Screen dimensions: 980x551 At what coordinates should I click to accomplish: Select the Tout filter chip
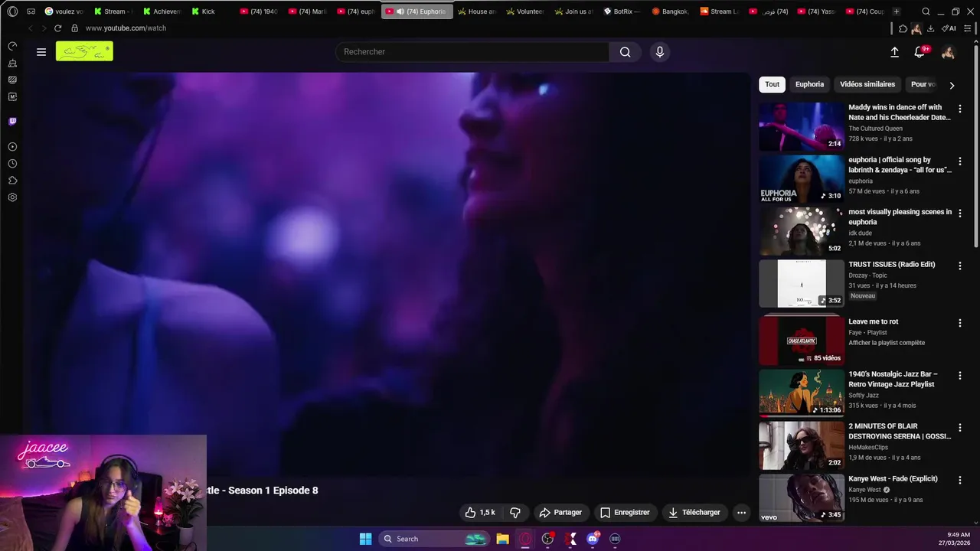pos(773,84)
